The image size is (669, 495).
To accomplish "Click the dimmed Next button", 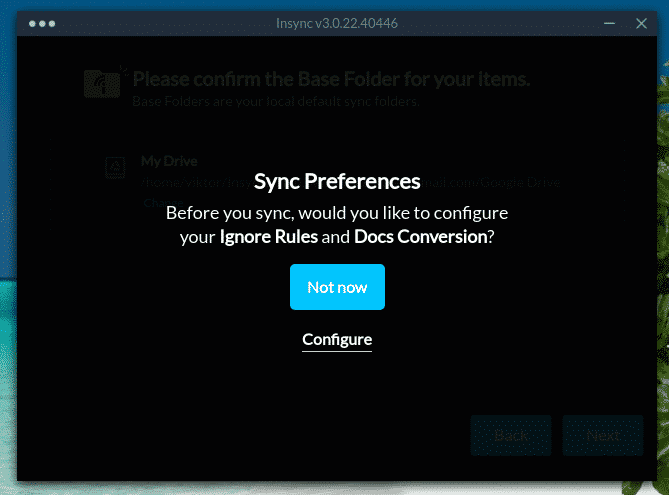I will (x=602, y=435).
